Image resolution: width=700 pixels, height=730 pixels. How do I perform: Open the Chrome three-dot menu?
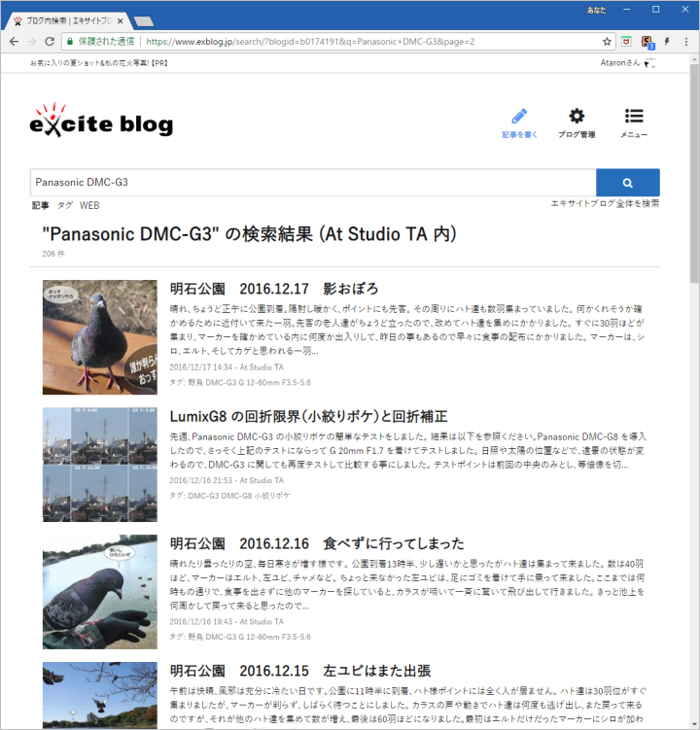[x=686, y=42]
